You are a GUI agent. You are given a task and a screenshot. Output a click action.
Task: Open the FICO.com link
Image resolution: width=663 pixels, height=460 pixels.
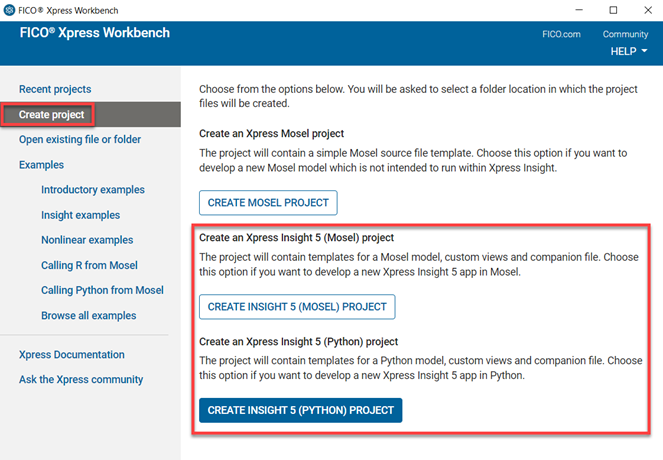(x=560, y=34)
